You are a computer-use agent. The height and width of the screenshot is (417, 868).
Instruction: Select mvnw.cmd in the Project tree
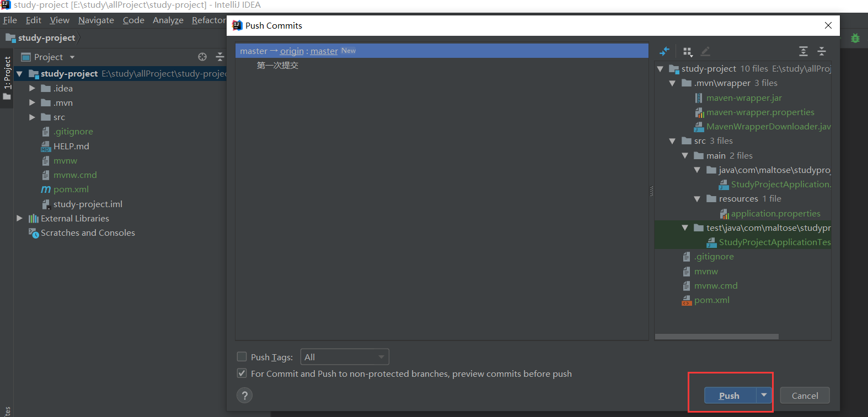point(75,175)
